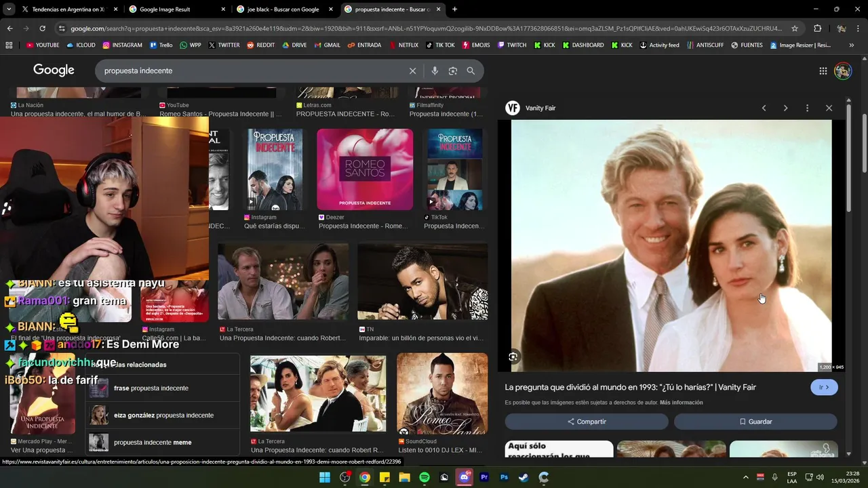Open Windows Start menu

pyautogui.click(x=325, y=477)
